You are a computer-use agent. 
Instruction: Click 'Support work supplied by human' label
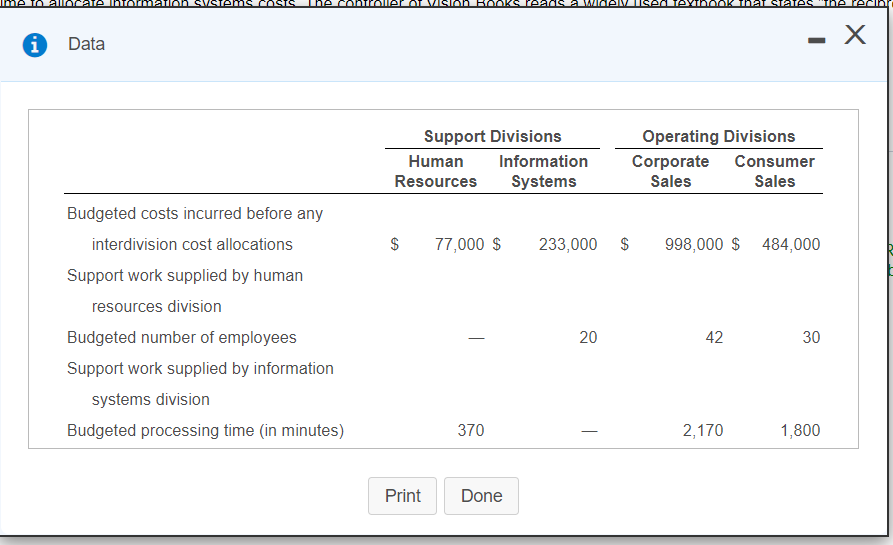click(185, 276)
